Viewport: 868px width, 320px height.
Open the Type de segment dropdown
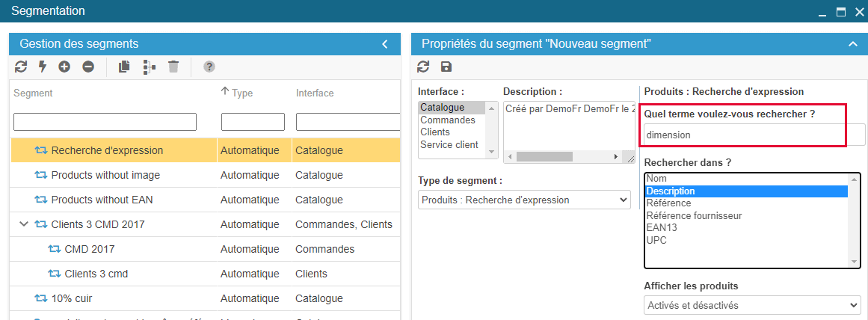[523, 200]
